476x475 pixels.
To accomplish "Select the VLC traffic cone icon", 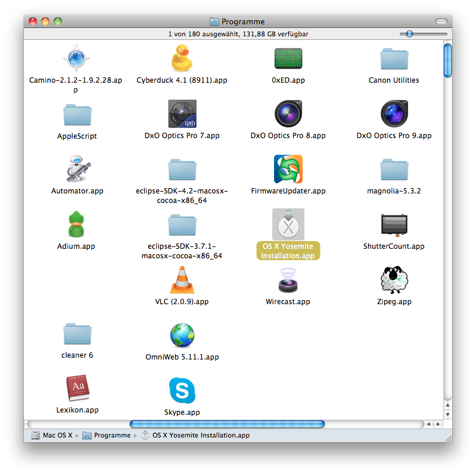I will click(182, 280).
